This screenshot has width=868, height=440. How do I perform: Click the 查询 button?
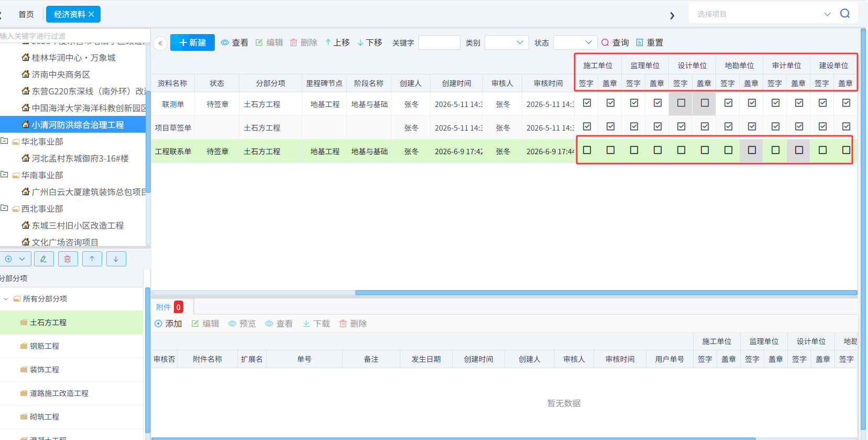coord(615,42)
